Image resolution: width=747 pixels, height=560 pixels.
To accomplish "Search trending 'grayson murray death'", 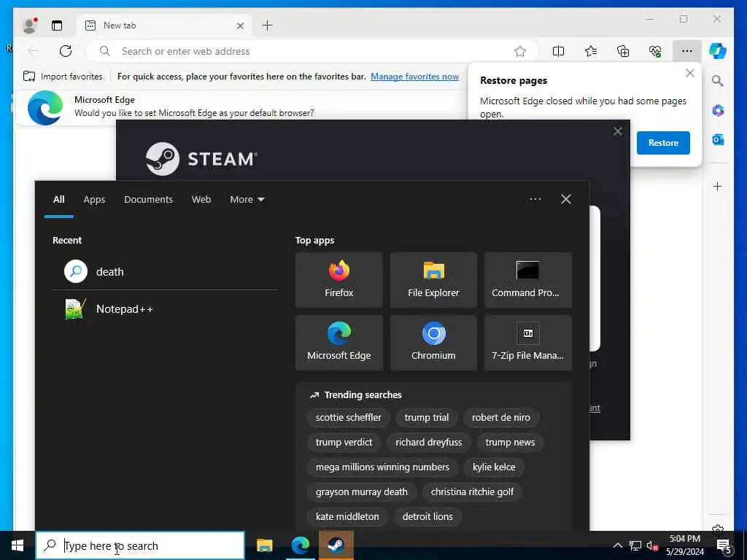I will pyautogui.click(x=361, y=492).
